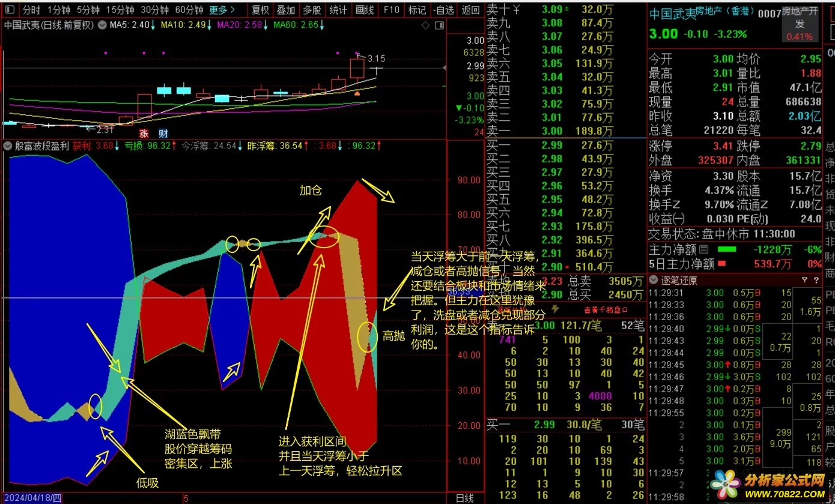Click the 交易状态: 盘中休市 status line
Screen dimensions: 835x504
coord(723,234)
